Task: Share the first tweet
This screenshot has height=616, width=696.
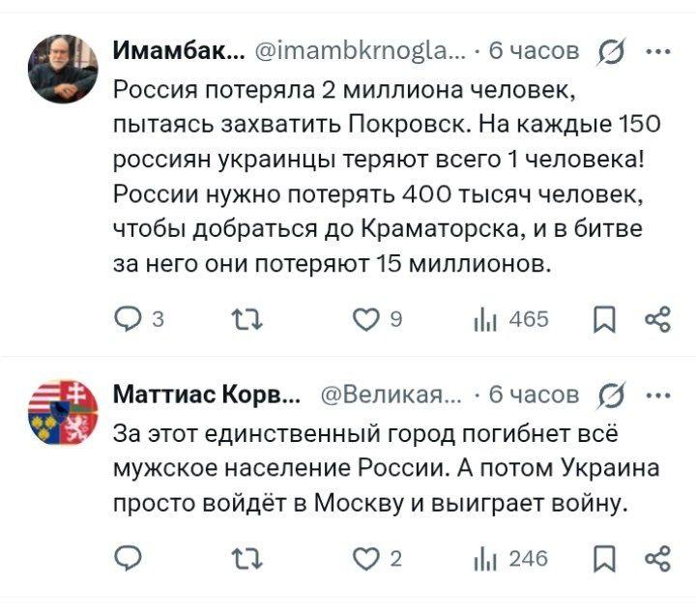Action: point(656,318)
